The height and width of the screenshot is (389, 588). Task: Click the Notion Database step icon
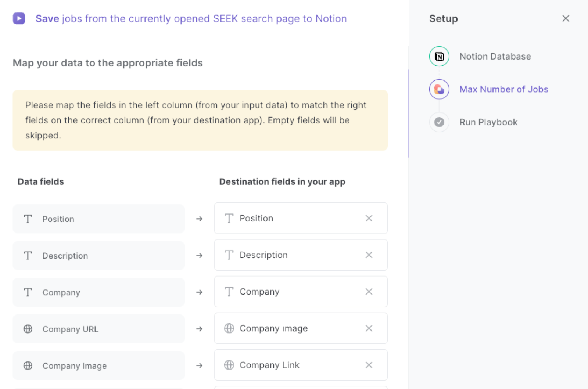439,56
